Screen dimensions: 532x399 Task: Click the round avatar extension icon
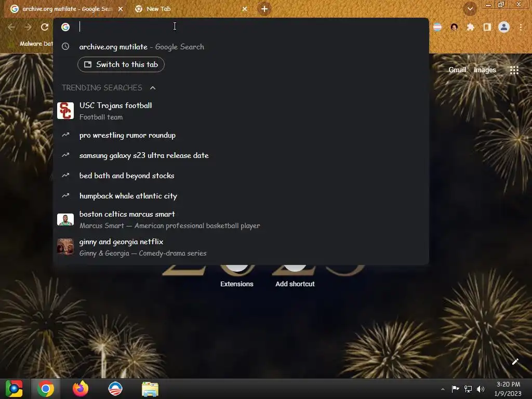(454, 27)
